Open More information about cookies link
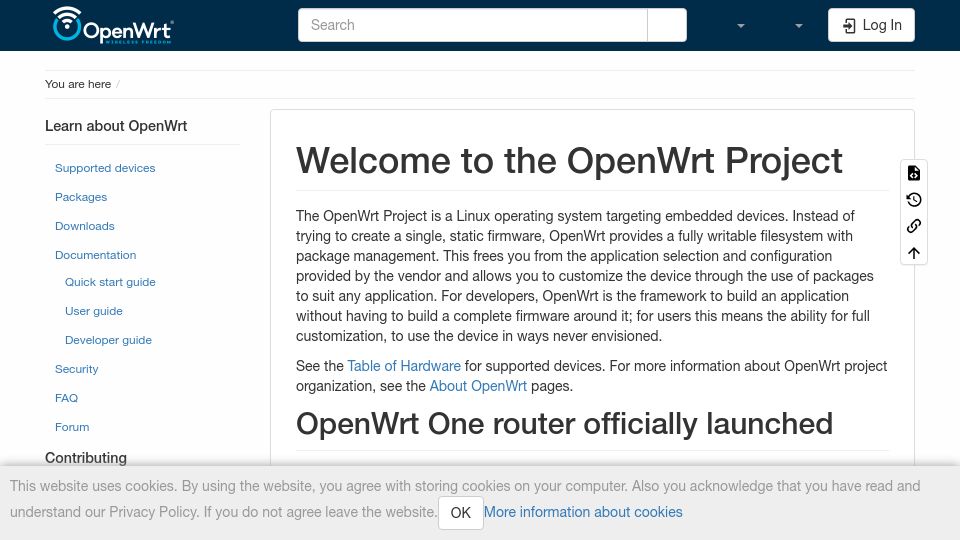The image size is (960, 540). (583, 512)
